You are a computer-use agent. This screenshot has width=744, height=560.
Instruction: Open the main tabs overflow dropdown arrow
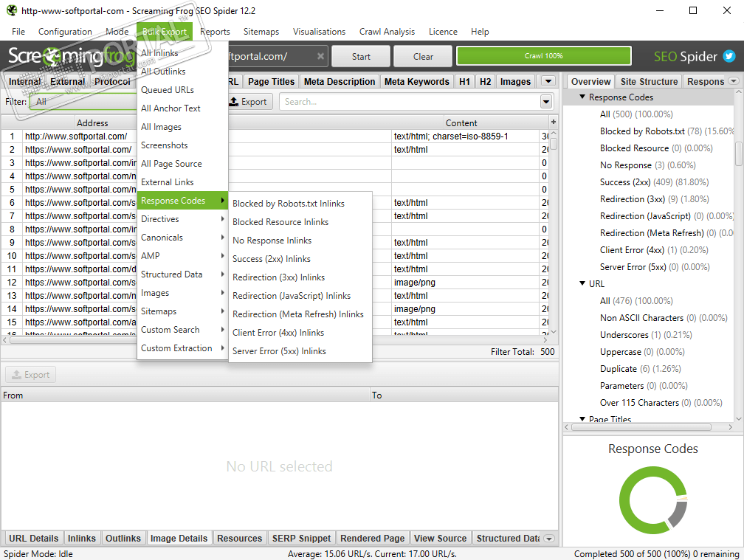[548, 81]
